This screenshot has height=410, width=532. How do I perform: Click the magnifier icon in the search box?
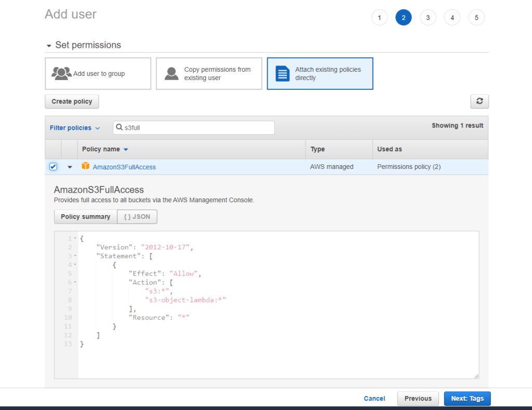point(119,128)
